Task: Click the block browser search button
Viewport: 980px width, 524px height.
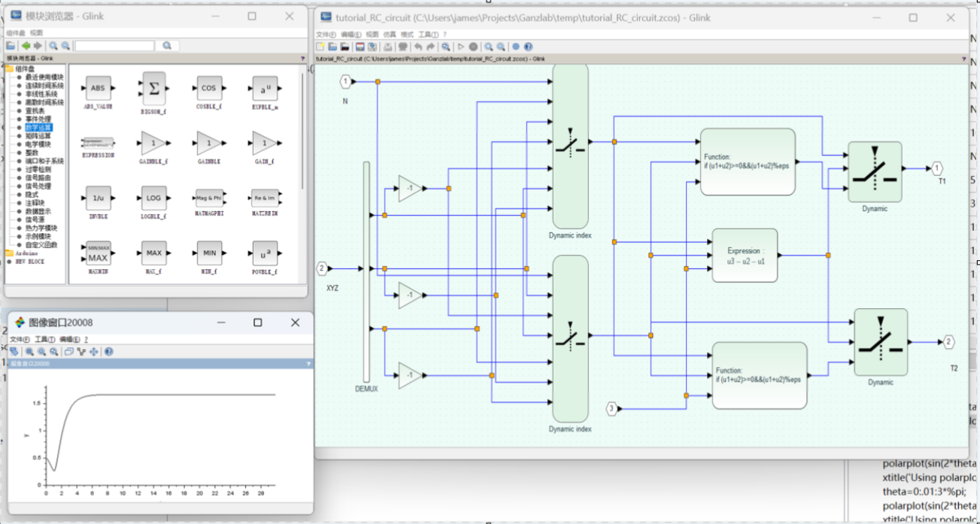Action: tap(167, 46)
